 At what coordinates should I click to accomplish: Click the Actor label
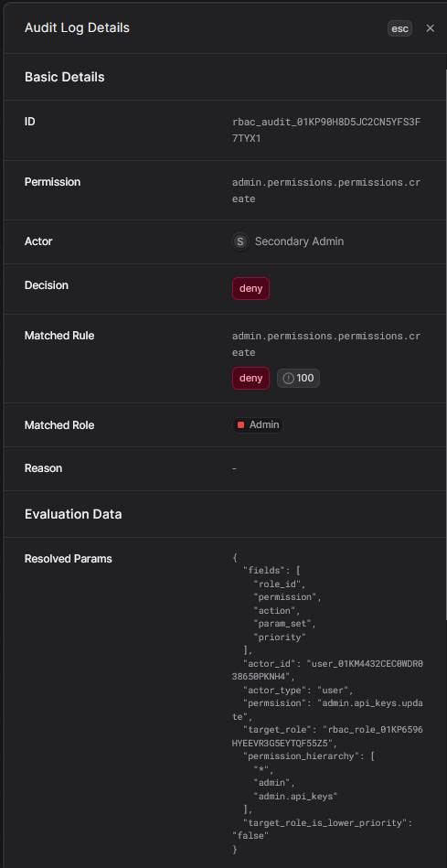[38, 241]
